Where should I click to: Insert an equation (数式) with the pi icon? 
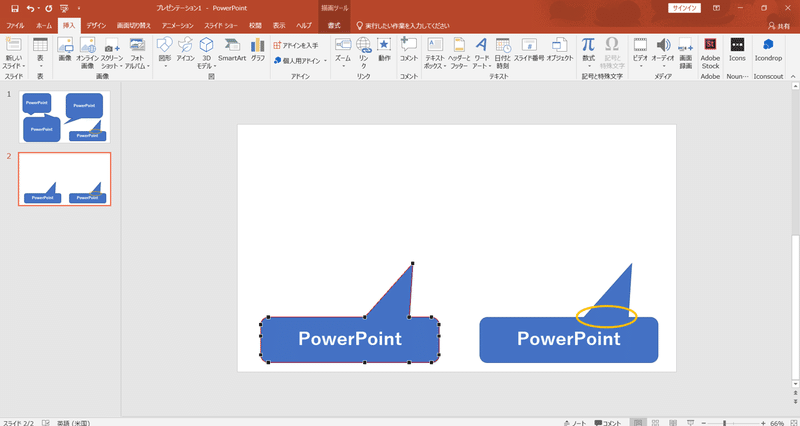588,50
